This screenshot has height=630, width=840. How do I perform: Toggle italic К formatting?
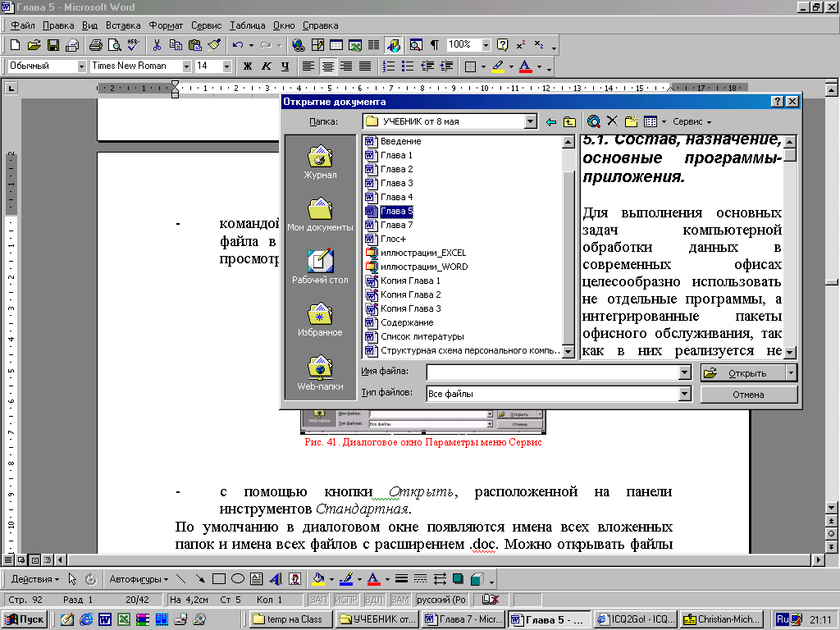coord(267,66)
